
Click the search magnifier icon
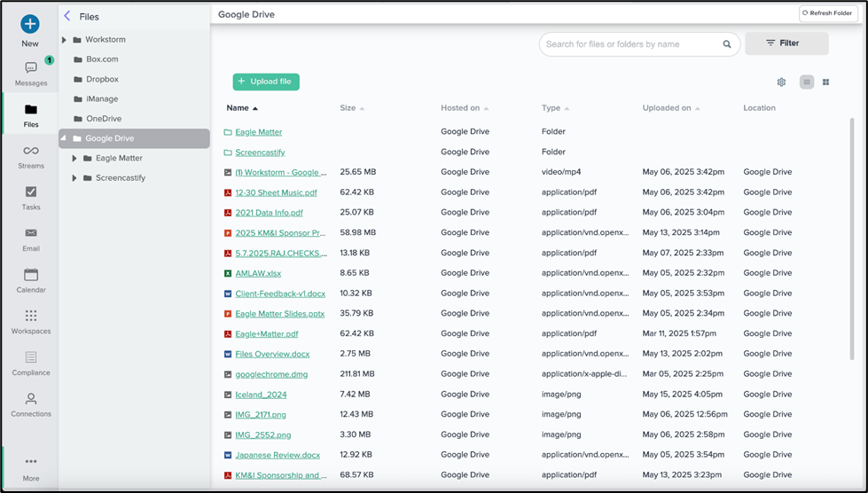click(727, 44)
